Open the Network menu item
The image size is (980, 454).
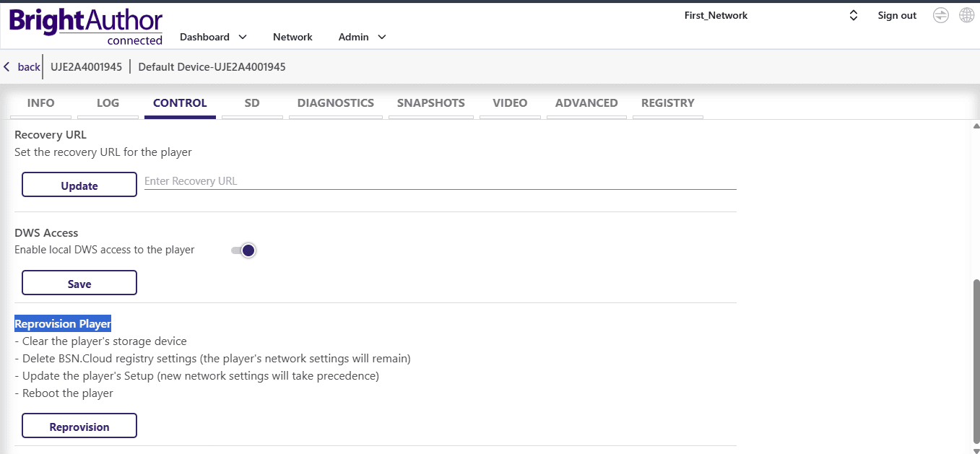point(292,37)
